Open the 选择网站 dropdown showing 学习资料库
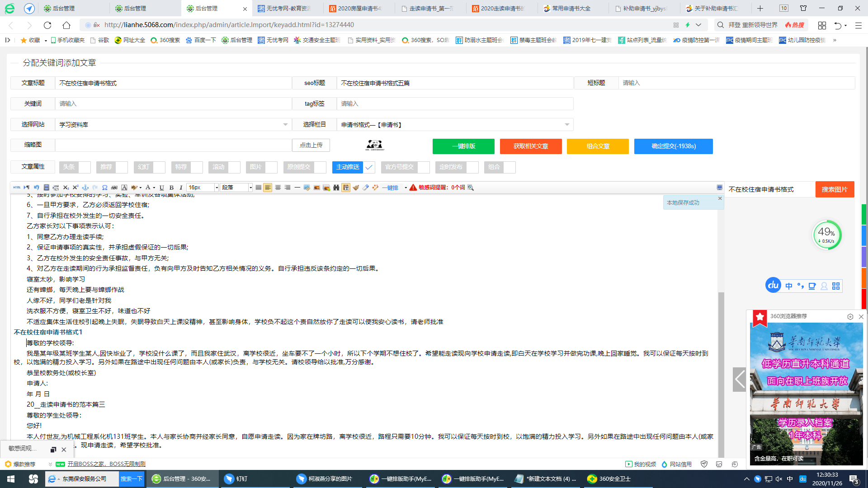This screenshot has width=868, height=488. 285,124
